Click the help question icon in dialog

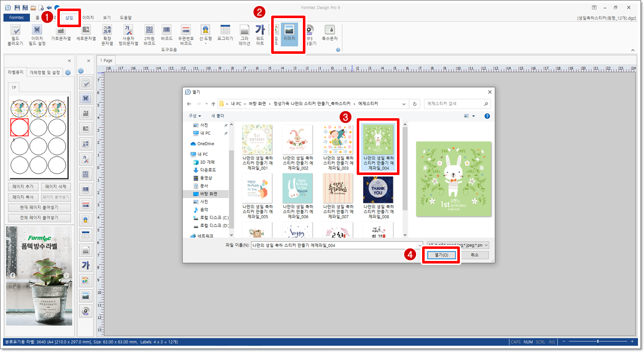(487, 116)
